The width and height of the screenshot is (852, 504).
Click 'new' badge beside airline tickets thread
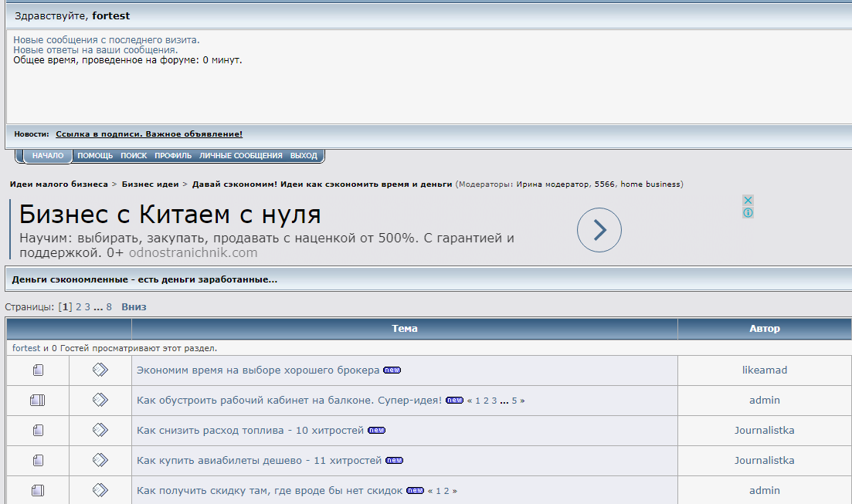(394, 461)
